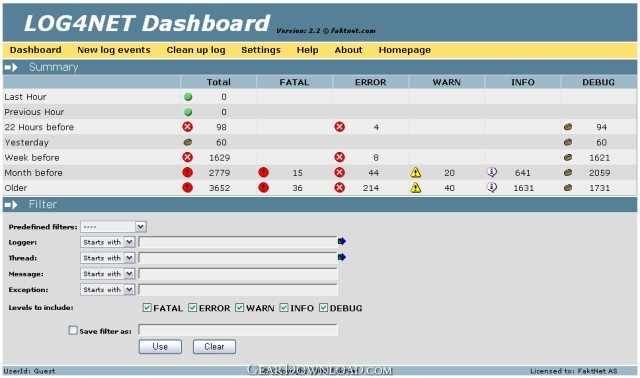Uncheck the FATAL level checkbox

pyautogui.click(x=147, y=307)
